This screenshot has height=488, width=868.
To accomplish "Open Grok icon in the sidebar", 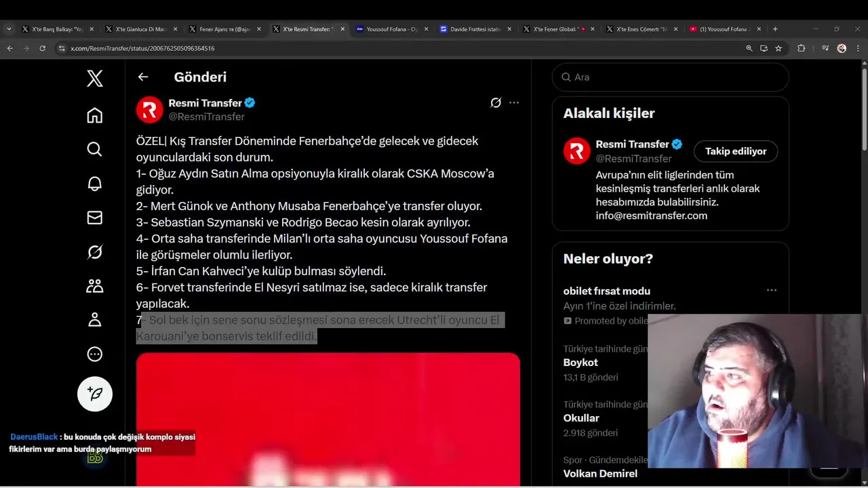I will point(95,252).
